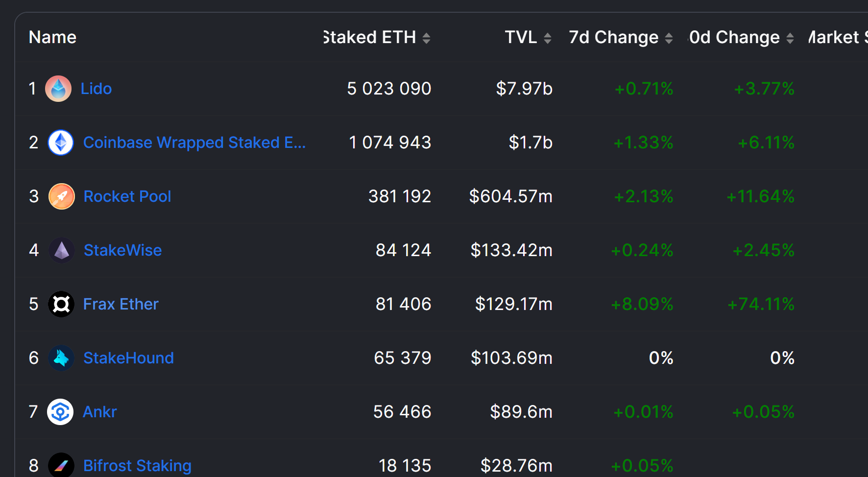Select Ankr 30d change +0.05%
The height and width of the screenshot is (477, 868).
(763, 412)
